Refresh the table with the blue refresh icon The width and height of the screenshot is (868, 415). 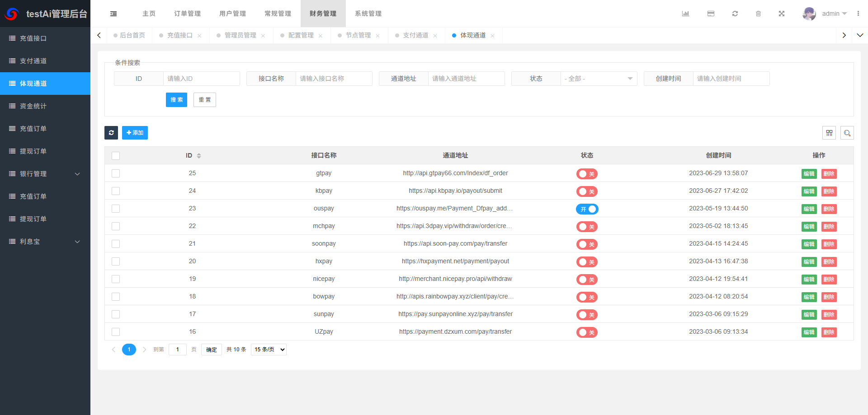tap(111, 132)
